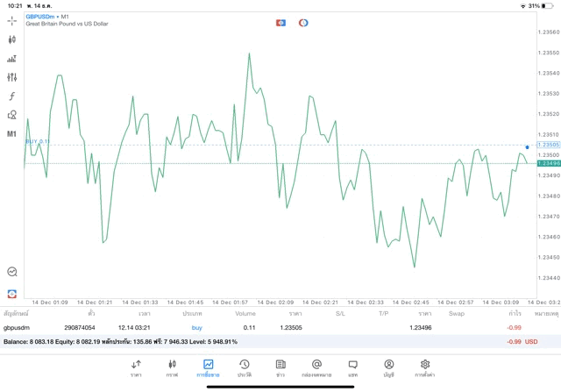The image size is (561, 392).
Task: Tap the 1.23550 price axis label
Action: 549,53
